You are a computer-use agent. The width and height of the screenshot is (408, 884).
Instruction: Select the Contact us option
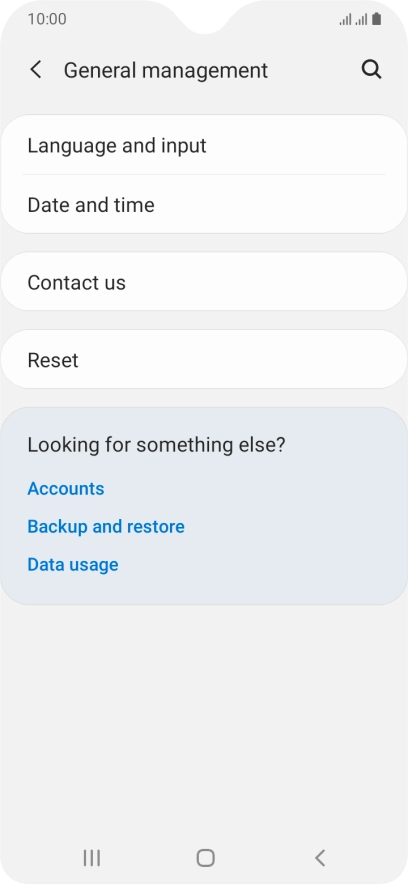[x=204, y=281]
